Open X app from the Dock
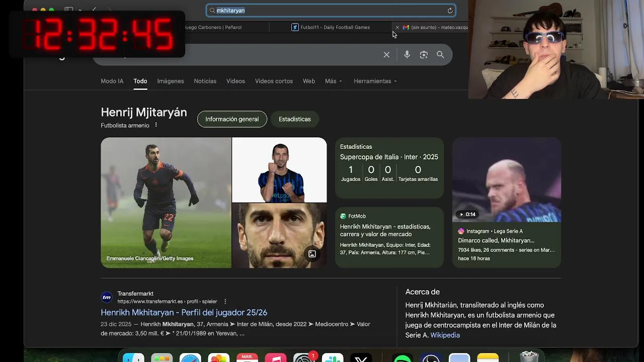 [361, 358]
